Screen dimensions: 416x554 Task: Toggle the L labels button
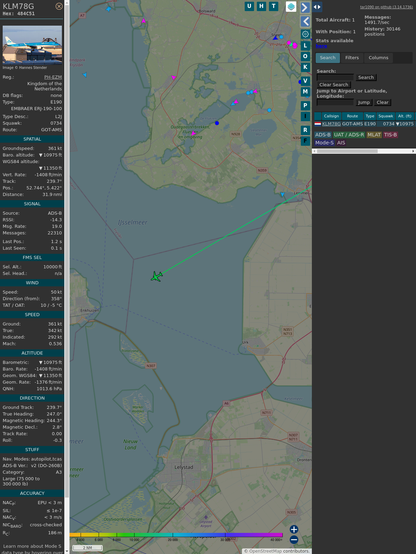coord(305,46)
